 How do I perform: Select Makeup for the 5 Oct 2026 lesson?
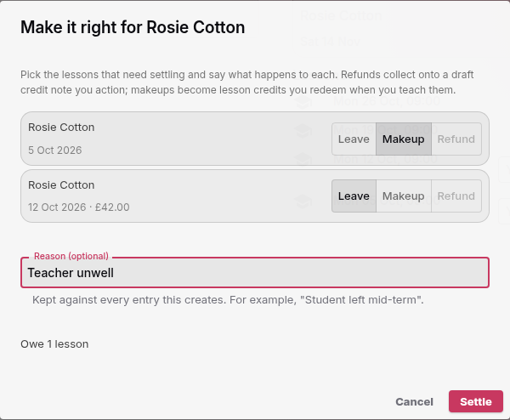click(x=404, y=139)
